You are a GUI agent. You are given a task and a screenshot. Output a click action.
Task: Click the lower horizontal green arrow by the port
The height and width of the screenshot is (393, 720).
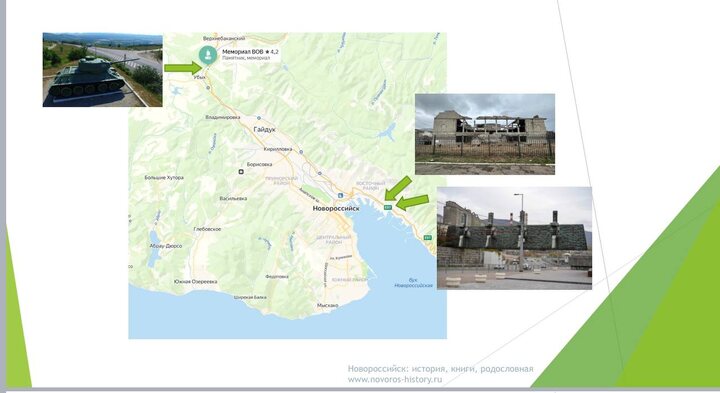point(412,202)
